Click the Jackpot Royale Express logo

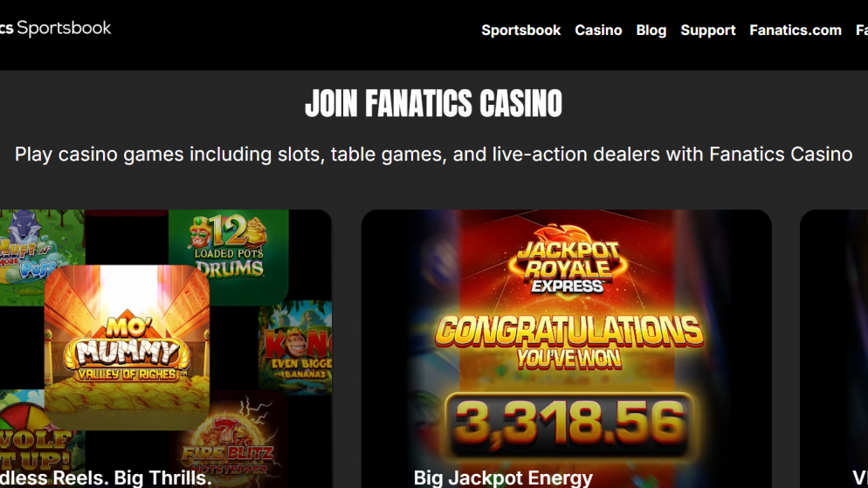point(568,260)
